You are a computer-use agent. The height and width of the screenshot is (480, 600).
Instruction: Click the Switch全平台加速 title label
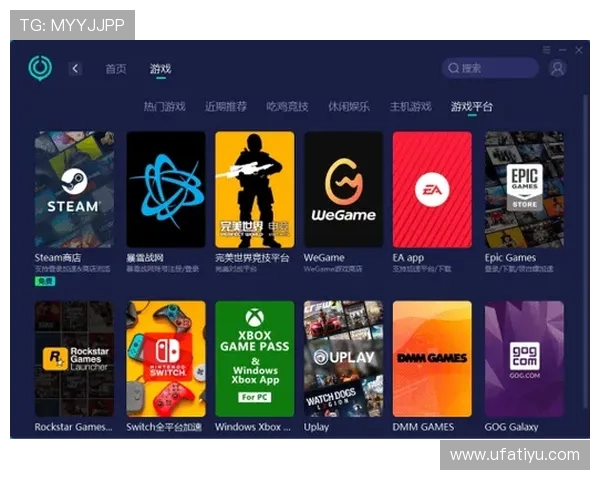pyautogui.click(x=164, y=427)
